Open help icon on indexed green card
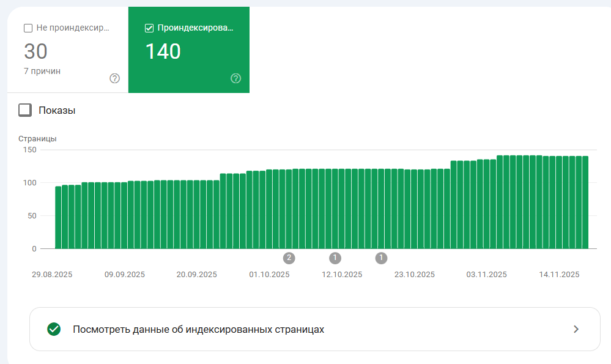This screenshot has height=364, width=611. tap(235, 78)
